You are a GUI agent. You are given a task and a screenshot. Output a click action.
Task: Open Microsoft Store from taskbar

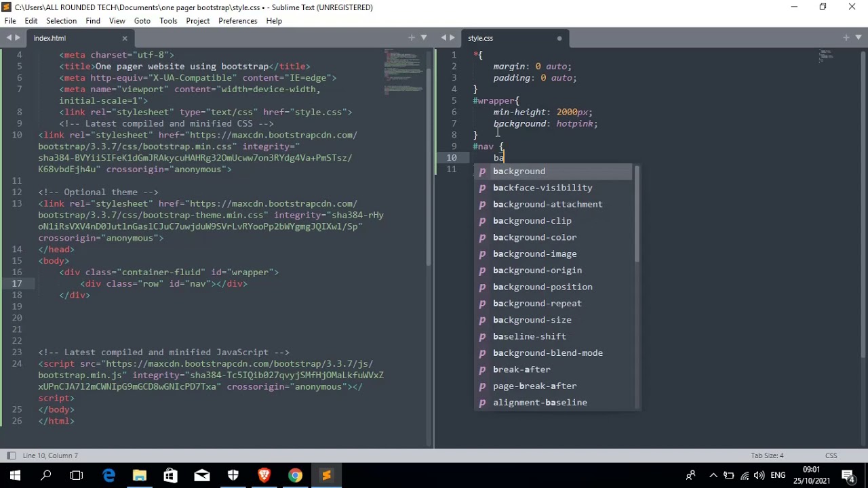click(170, 476)
